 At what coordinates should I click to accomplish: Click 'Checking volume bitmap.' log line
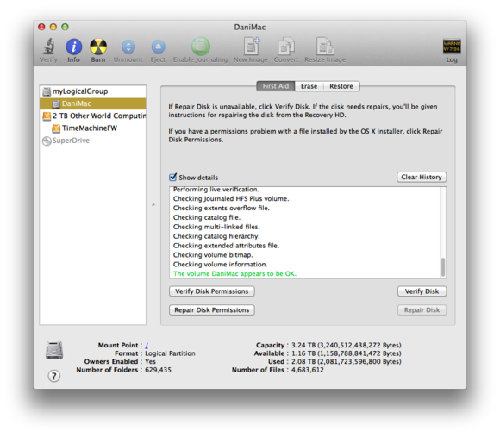pos(213,255)
